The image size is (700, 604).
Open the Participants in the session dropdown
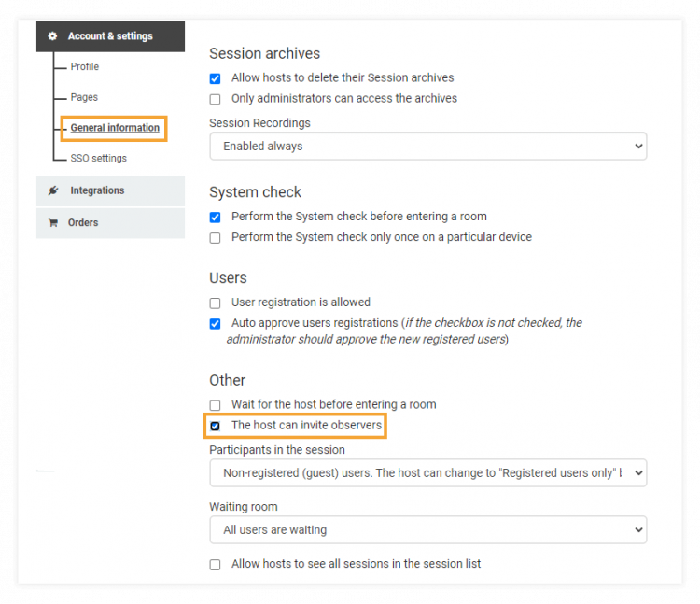427,473
